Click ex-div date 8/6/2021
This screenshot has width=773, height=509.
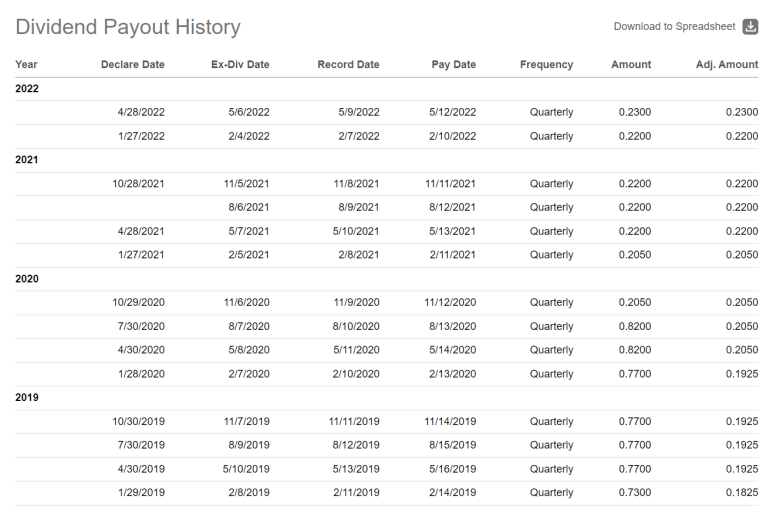[249, 208]
